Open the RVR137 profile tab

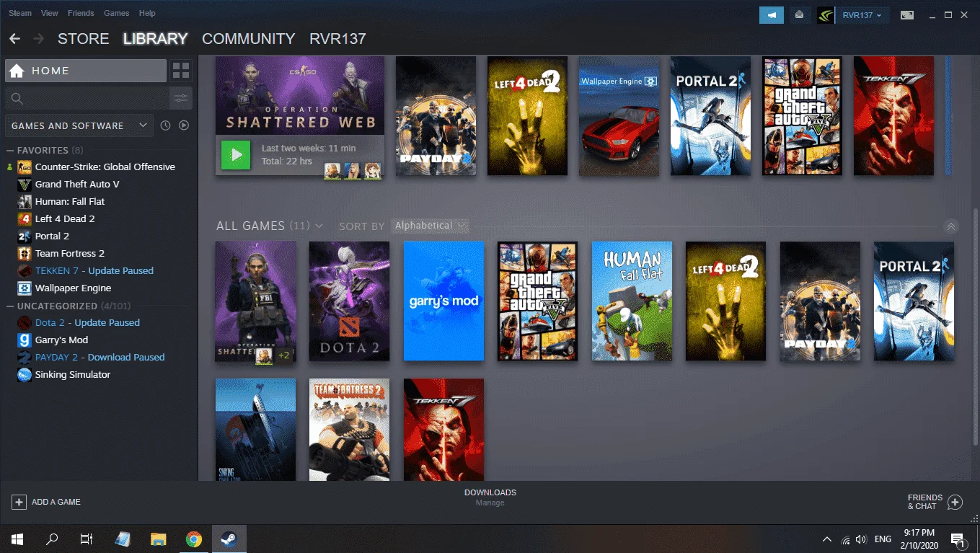337,39
